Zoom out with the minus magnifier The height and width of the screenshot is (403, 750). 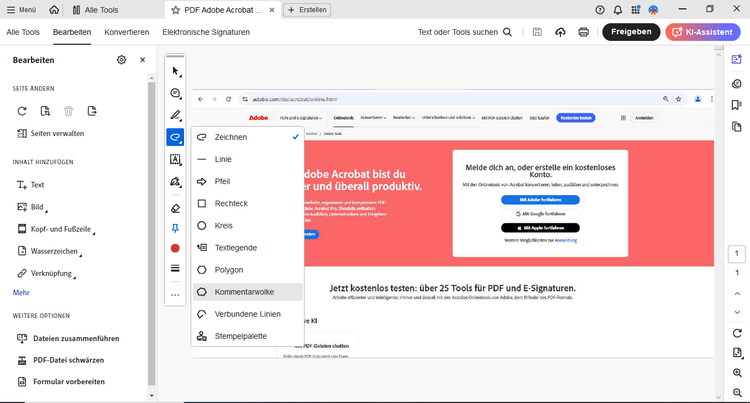pos(737,393)
